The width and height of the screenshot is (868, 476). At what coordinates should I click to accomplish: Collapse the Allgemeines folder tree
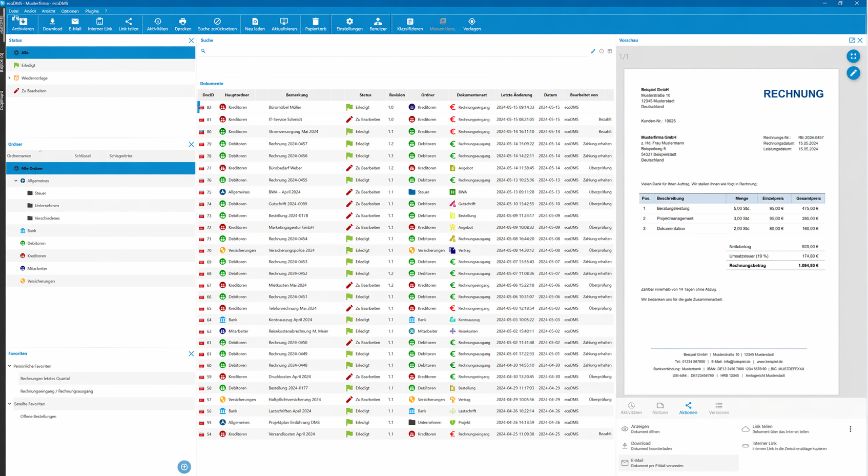point(16,181)
